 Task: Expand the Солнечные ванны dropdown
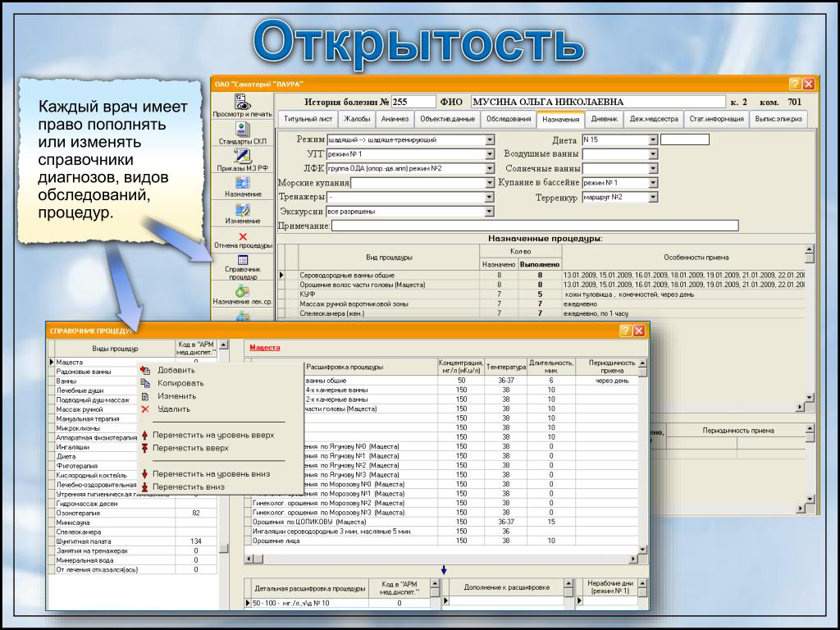[x=652, y=168]
